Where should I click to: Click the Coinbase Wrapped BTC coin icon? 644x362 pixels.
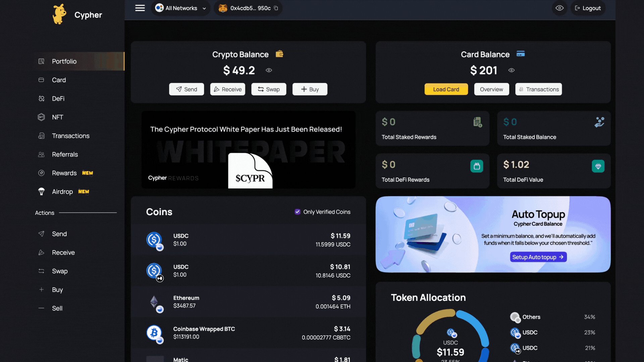[154, 333]
